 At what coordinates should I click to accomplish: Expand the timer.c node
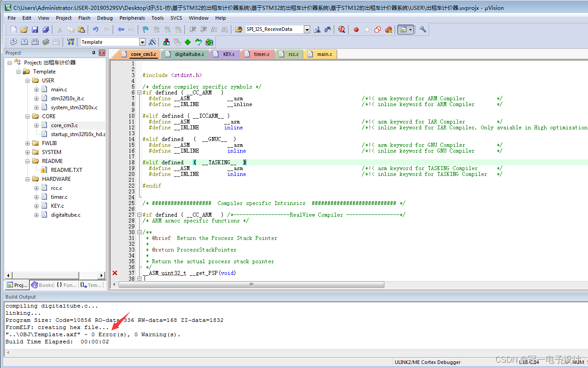click(37, 197)
